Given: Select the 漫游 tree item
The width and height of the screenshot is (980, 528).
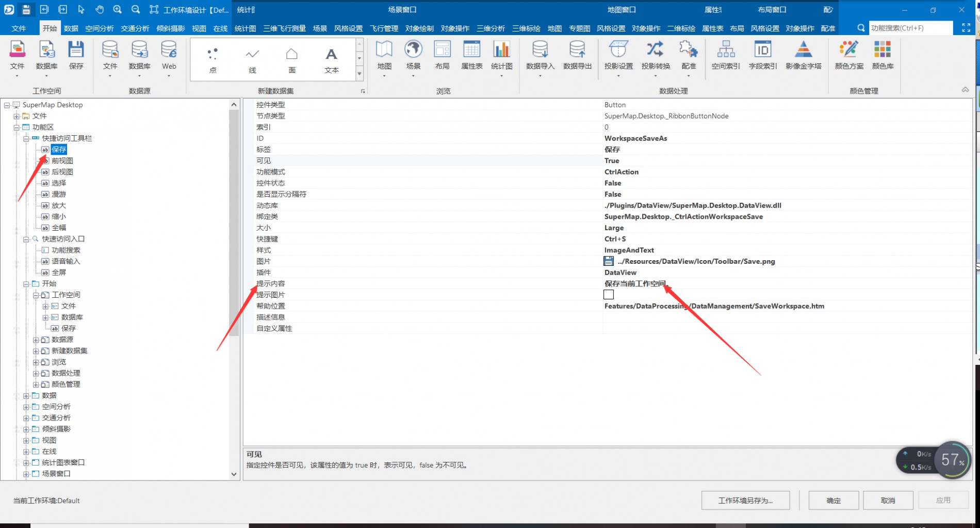Looking at the screenshot, I should tap(59, 194).
